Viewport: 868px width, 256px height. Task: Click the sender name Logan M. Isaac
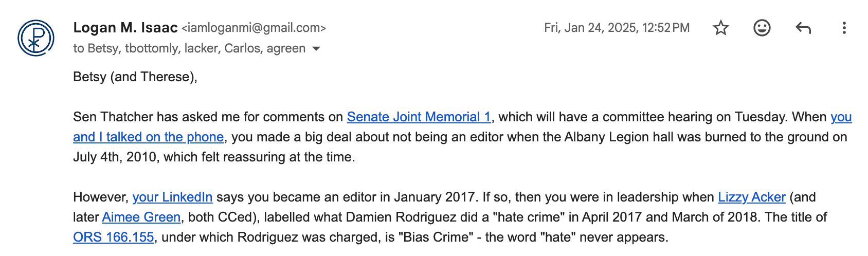125,28
